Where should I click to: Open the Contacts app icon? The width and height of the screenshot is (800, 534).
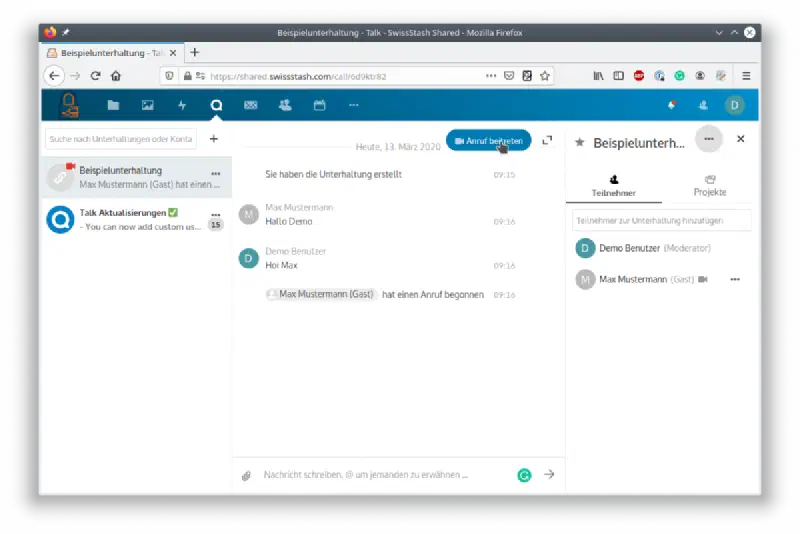(285, 106)
